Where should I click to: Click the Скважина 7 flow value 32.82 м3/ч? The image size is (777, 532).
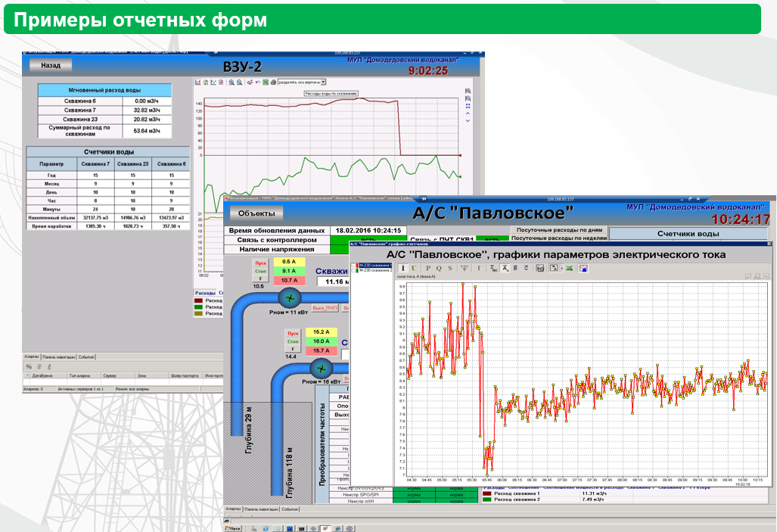(147, 110)
